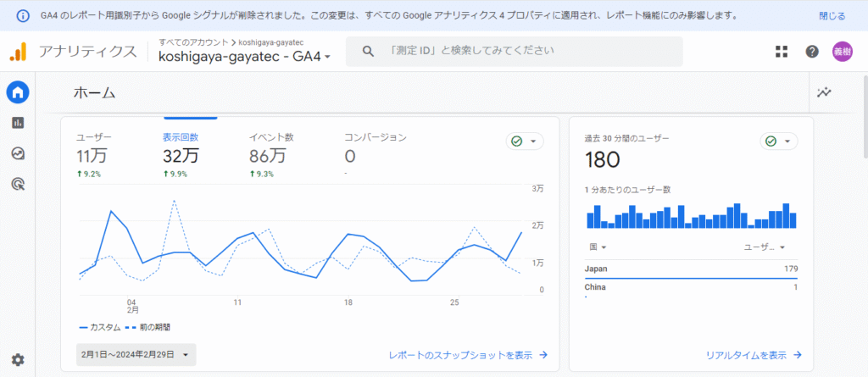Open the date range 2月1日〜2024年2月29日 dropdown
This screenshot has height=377, width=868.
[136, 354]
